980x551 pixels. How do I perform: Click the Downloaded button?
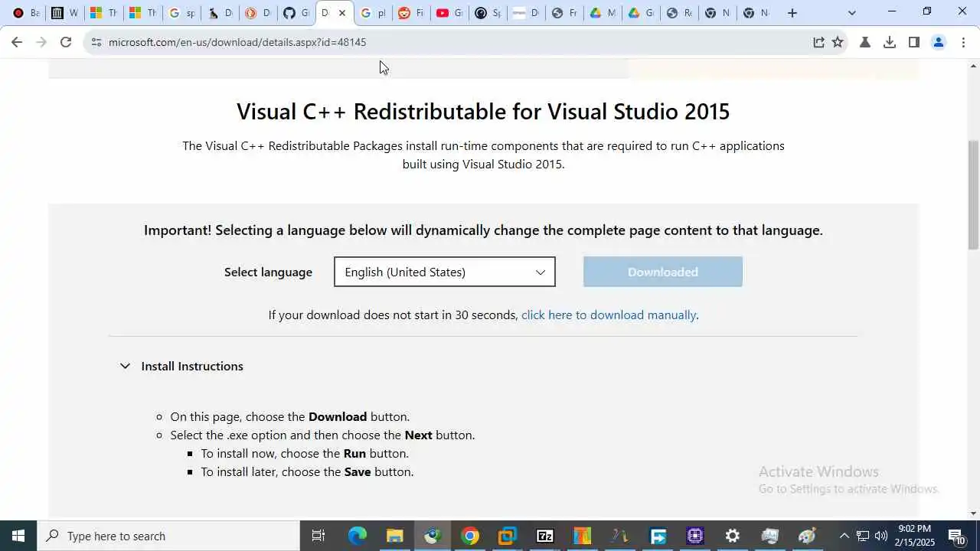pos(663,272)
